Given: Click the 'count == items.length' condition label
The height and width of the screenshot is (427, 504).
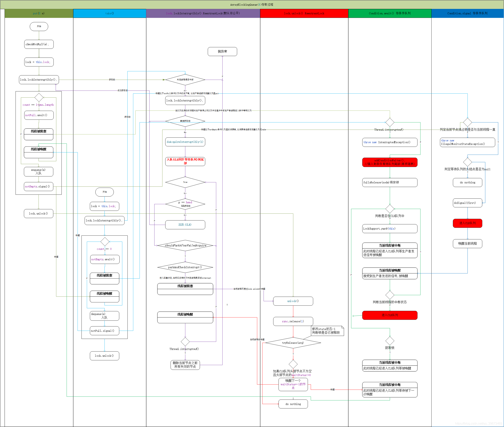Looking at the screenshot, I should (38, 105).
